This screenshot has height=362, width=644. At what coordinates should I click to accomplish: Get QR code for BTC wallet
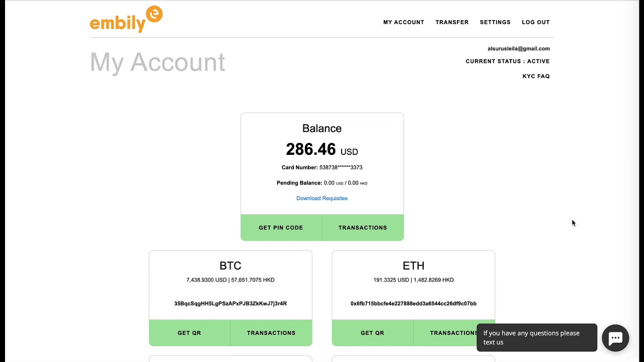pos(189,333)
